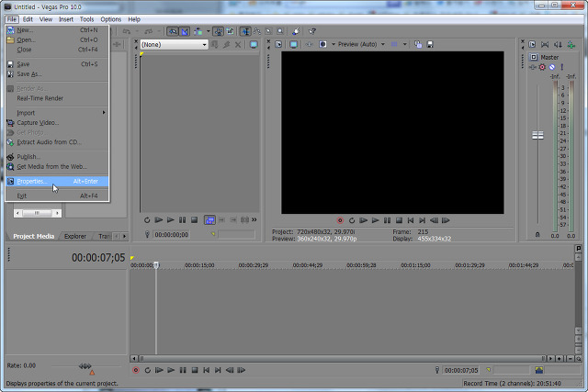Toggle Auto Ripple toolbar button
The height and width of the screenshot is (392, 588).
tap(198, 31)
